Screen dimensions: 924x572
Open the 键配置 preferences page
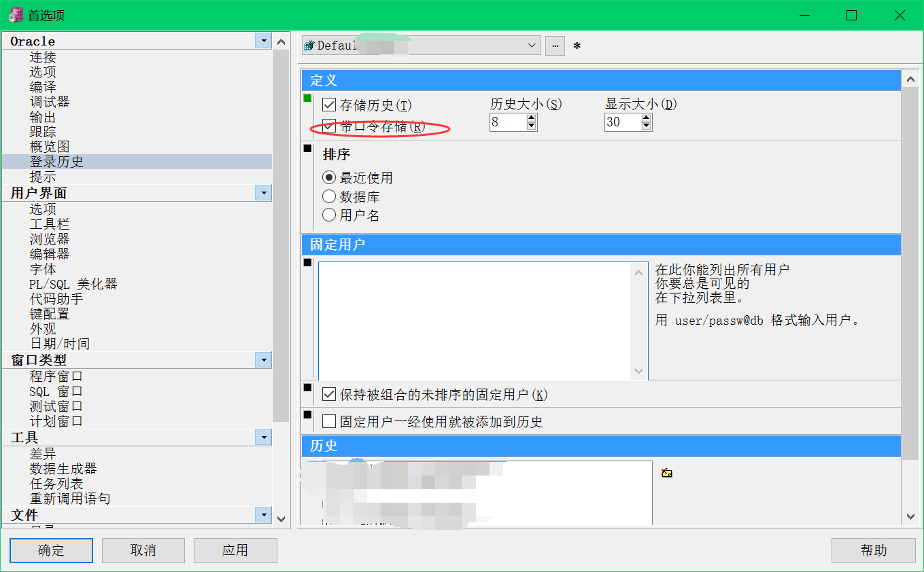(50, 314)
